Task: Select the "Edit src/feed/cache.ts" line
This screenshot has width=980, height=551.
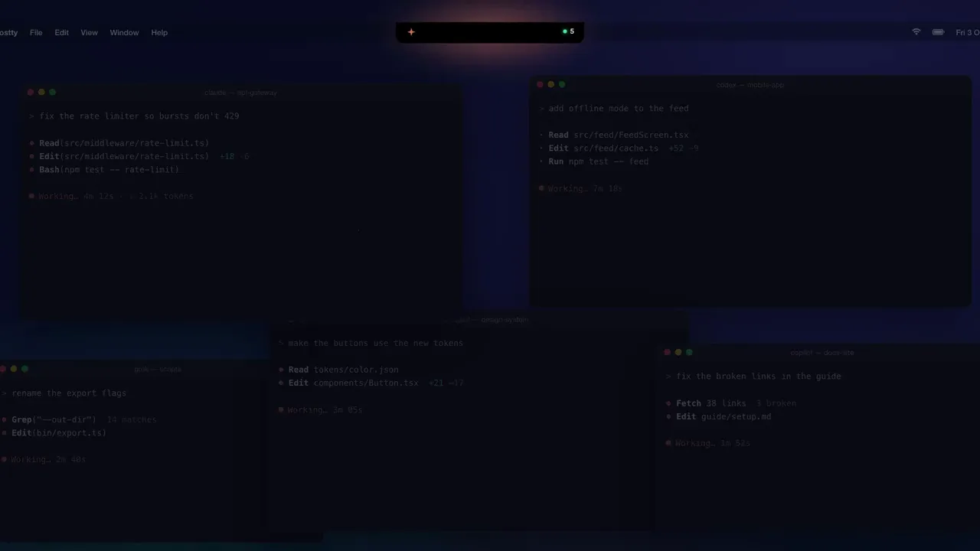Action: tap(619, 148)
